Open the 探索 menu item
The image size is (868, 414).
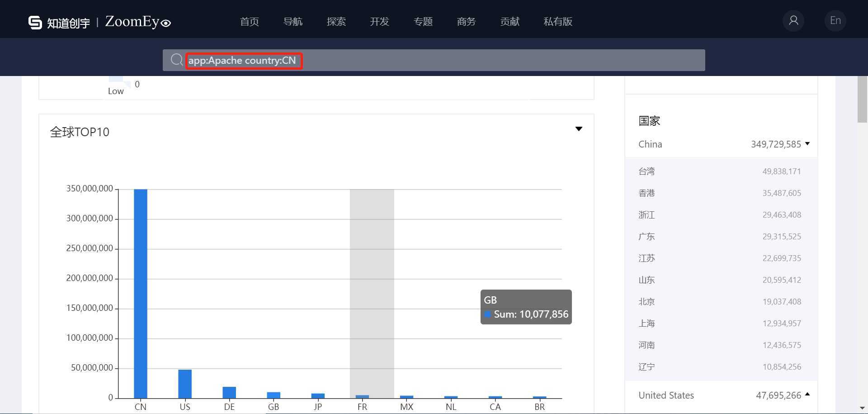tap(336, 22)
